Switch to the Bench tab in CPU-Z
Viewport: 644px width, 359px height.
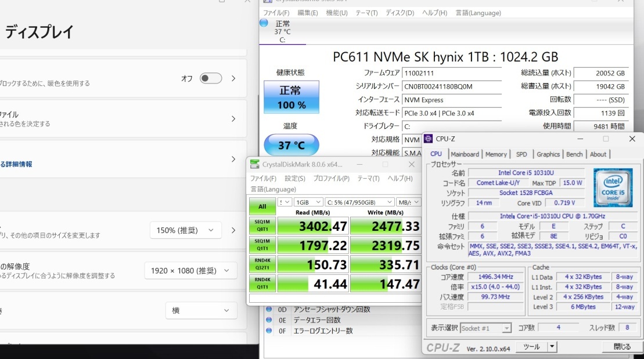[574, 154]
